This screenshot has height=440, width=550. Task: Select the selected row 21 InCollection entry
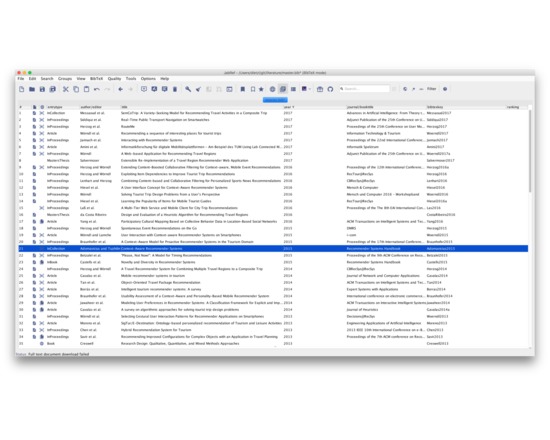[x=273, y=248]
